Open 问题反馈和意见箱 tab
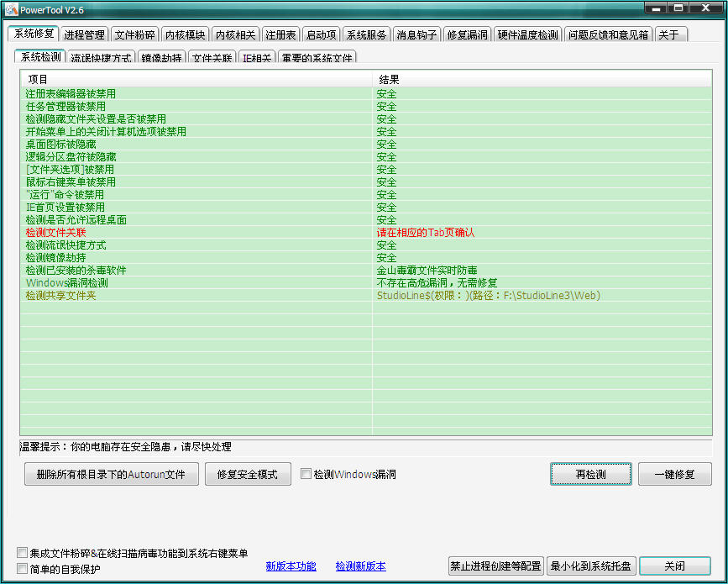The width and height of the screenshot is (728, 584). [x=608, y=34]
